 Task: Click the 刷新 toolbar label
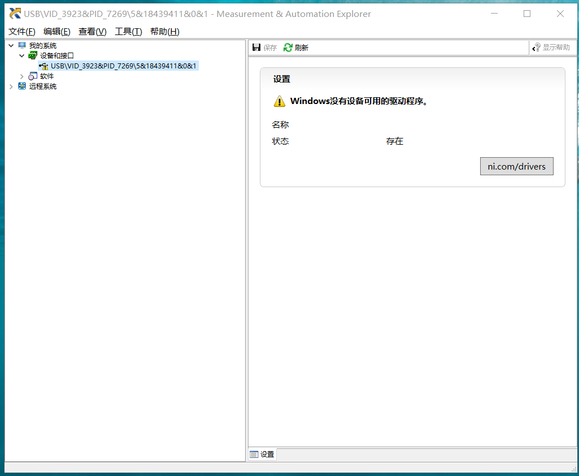pos(301,48)
